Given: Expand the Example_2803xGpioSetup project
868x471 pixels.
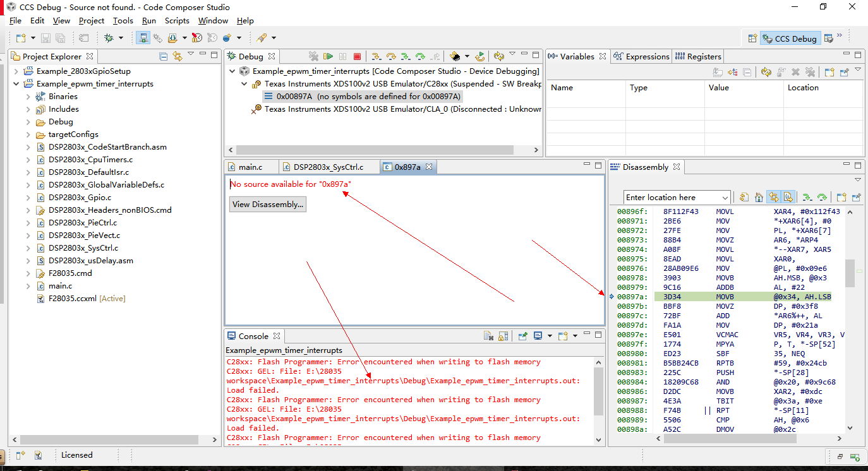Looking at the screenshot, I should (x=16, y=71).
